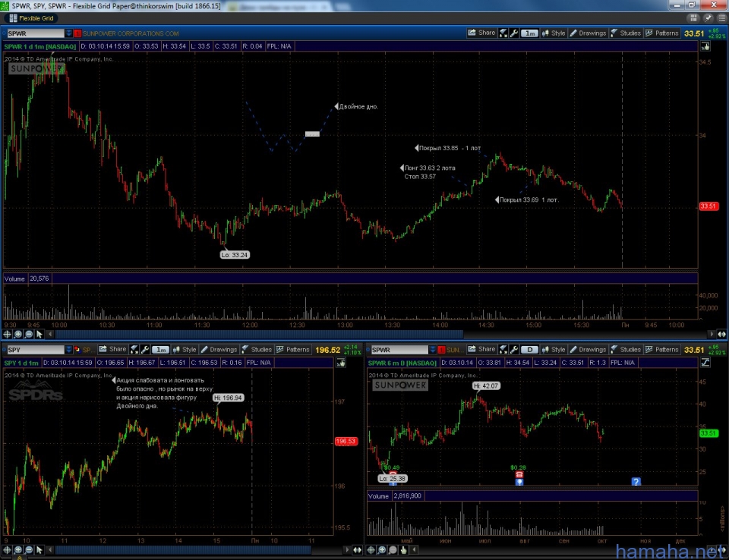Open the main window menu list icon
Screen dimensions: 729x560
click(x=721, y=18)
